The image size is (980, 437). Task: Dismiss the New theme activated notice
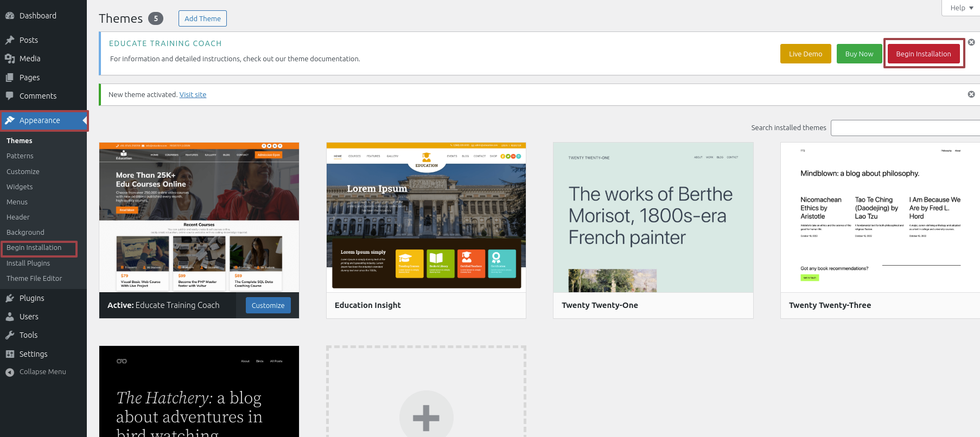click(x=971, y=94)
